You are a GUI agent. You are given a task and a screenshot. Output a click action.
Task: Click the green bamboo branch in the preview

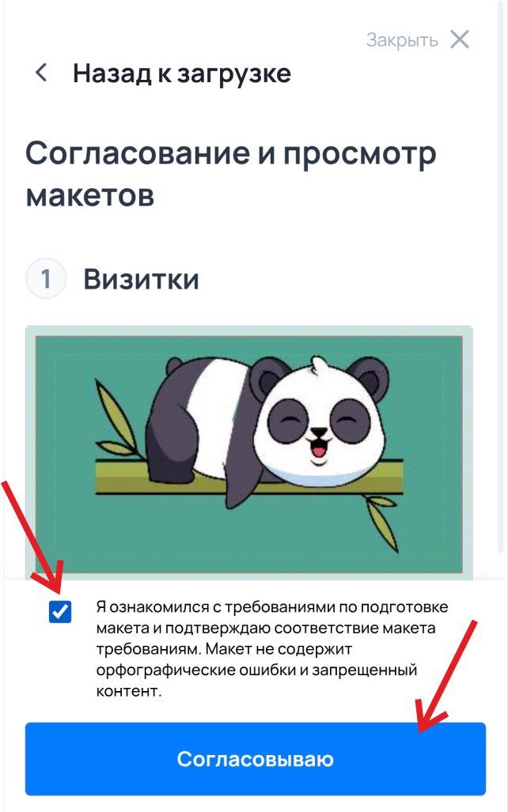[248, 477]
